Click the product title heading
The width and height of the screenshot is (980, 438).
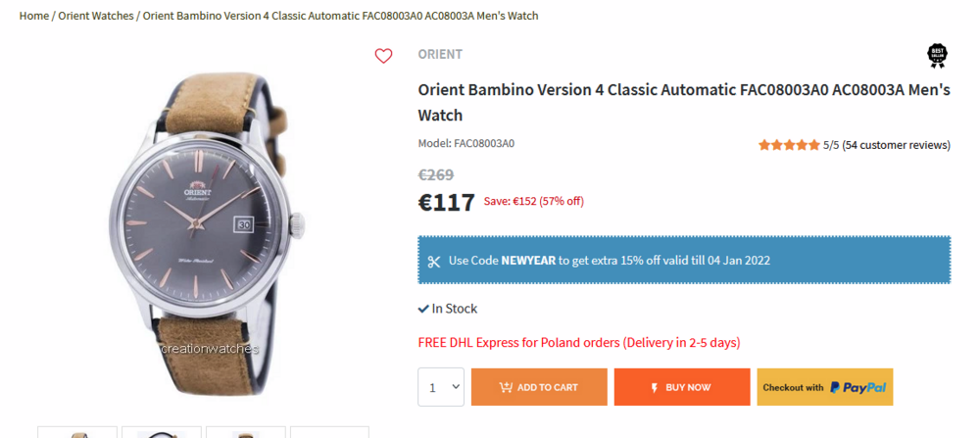pos(684,102)
